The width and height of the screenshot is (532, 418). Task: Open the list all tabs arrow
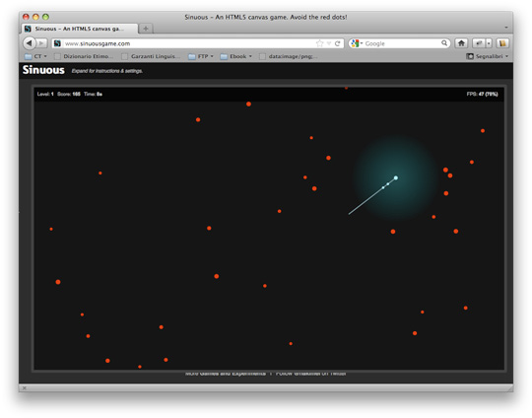(x=506, y=28)
